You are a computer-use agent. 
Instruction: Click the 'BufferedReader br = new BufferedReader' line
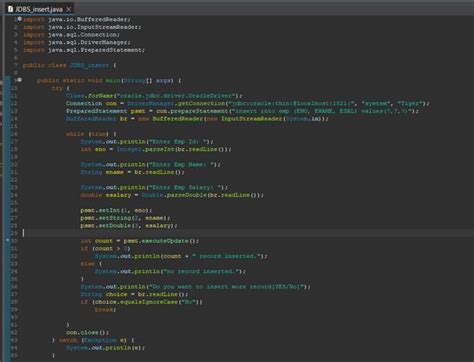[197, 119]
